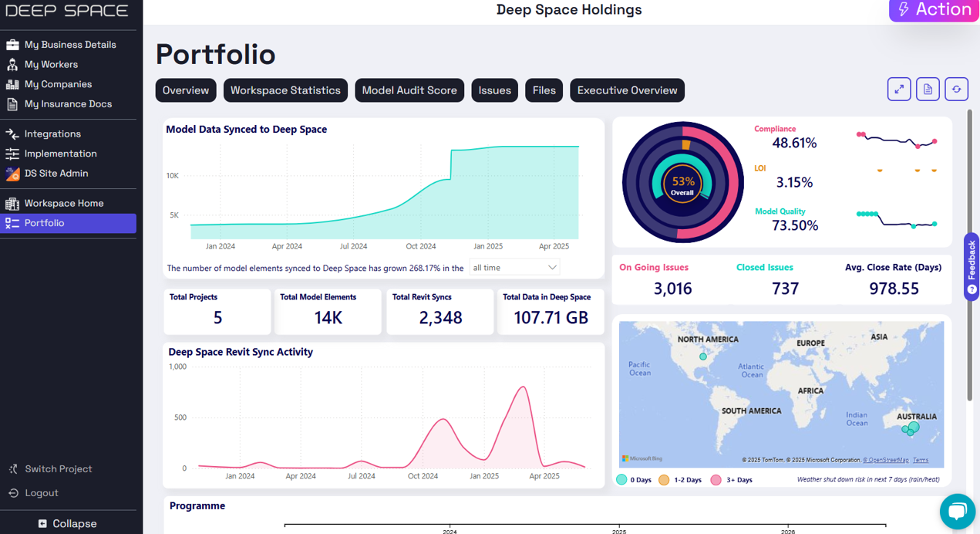Image resolution: width=980 pixels, height=534 pixels.
Task: Click the Model Quality 73.50% value
Action: (795, 225)
